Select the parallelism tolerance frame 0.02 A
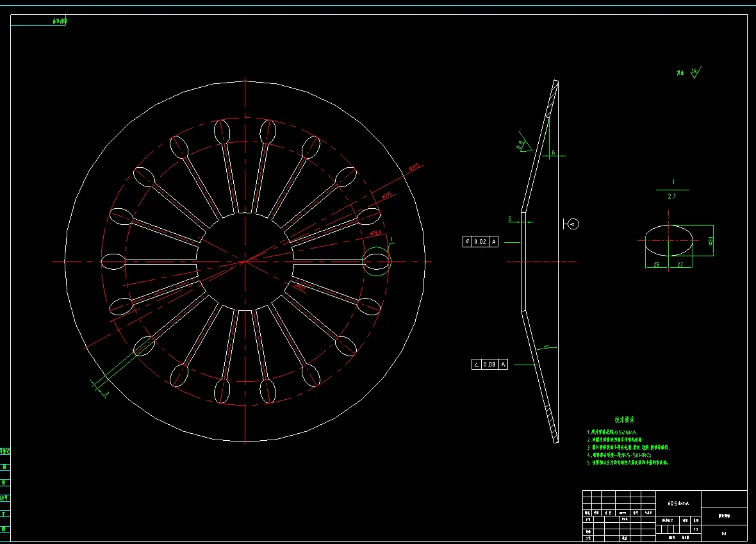 click(481, 242)
